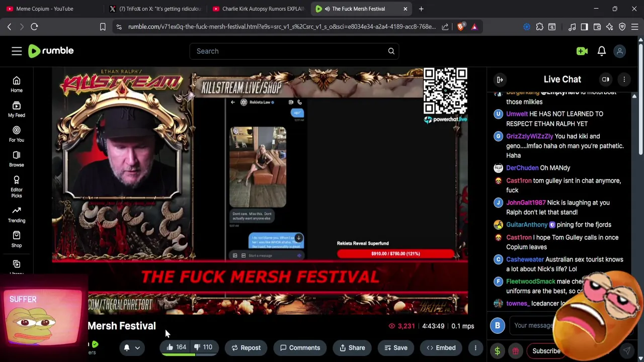The height and width of the screenshot is (362, 644).
Task: Click username Casheweater in chat
Action: point(525,259)
